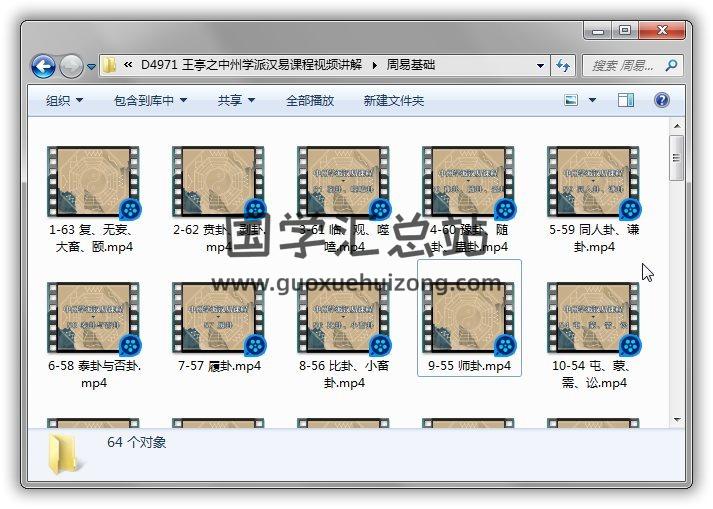The height and width of the screenshot is (509, 713).
Task: Click the change view icon
Action: point(572,100)
